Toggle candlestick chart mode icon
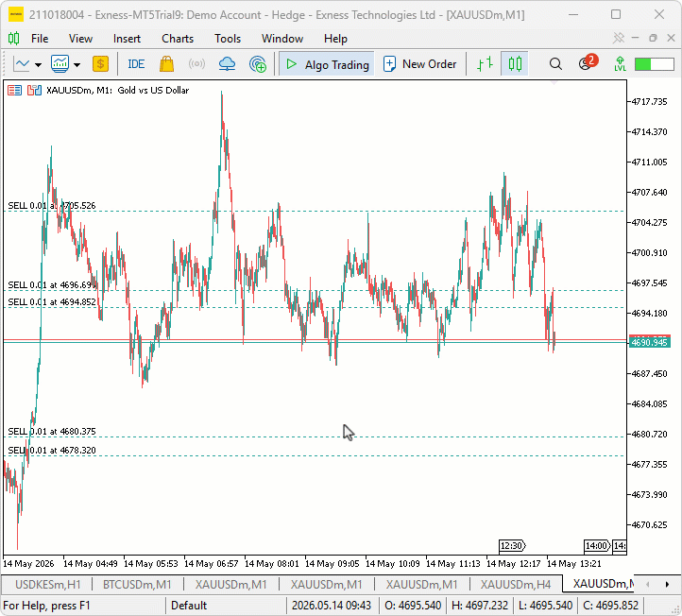The height and width of the screenshot is (616, 682). click(515, 64)
